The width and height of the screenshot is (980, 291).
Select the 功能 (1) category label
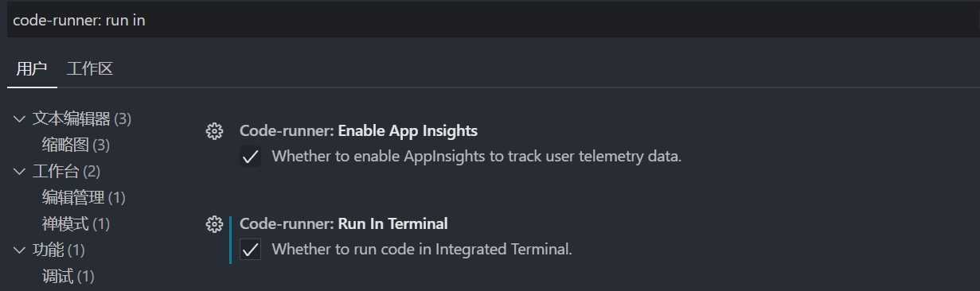coord(58,250)
